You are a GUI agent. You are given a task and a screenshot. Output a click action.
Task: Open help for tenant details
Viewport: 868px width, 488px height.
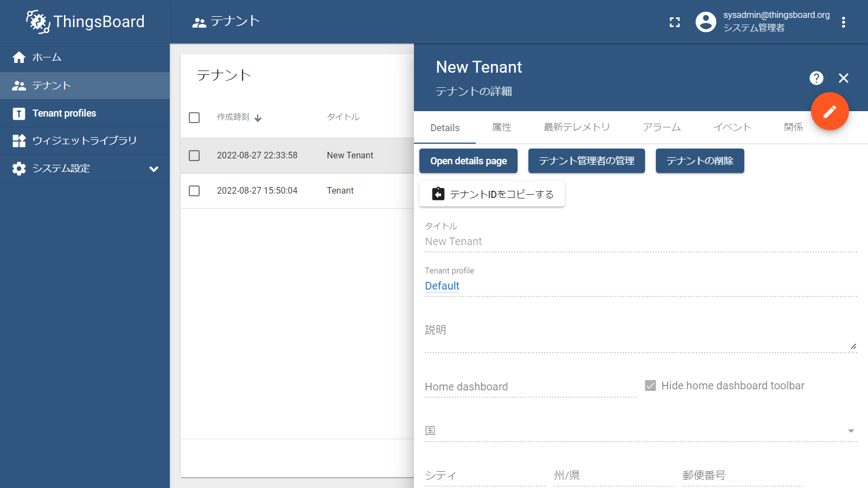tap(816, 78)
